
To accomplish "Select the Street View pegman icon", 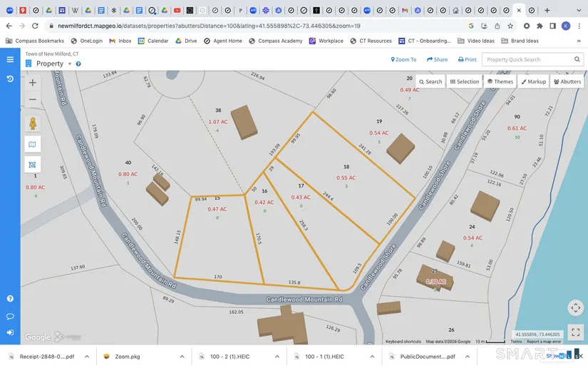I will coord(33,123).
